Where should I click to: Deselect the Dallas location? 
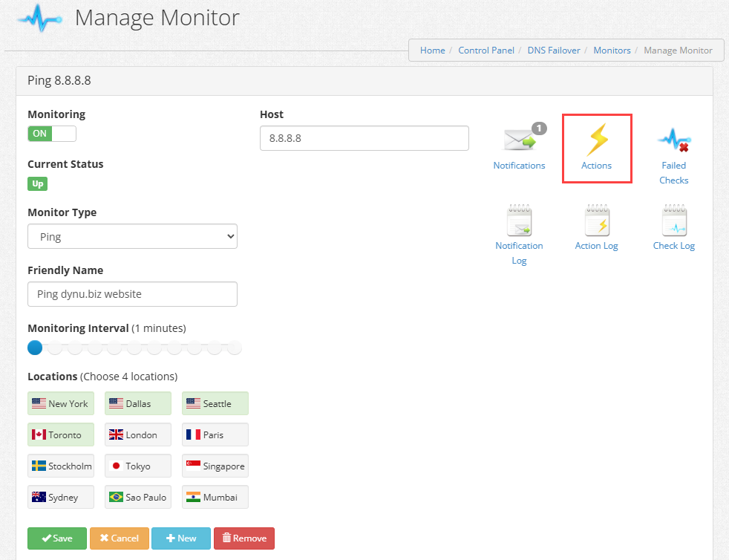pos(138,403)
